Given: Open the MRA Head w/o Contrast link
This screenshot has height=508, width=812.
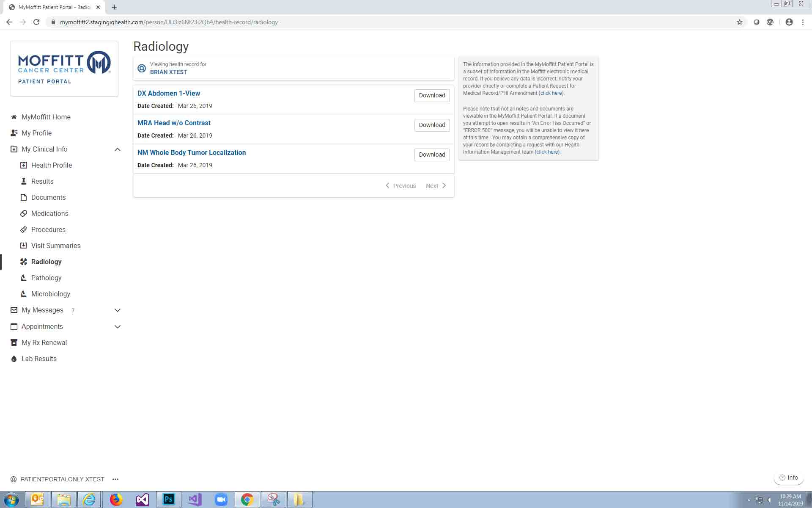Looking at the screenshot, I should [174, 123].
